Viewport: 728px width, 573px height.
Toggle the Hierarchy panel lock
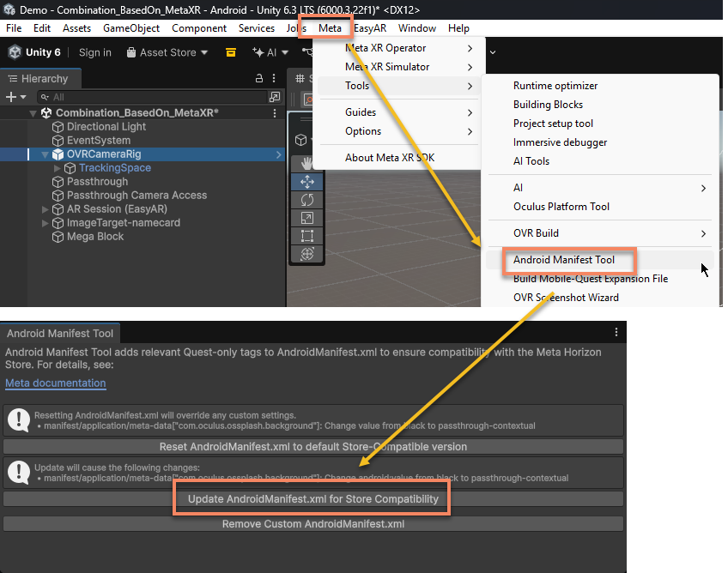259,78
